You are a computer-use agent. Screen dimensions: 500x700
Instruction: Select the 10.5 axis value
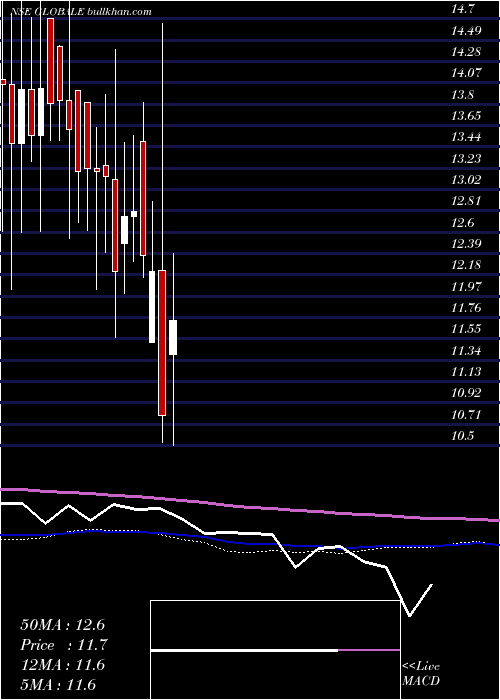[462, 436]
